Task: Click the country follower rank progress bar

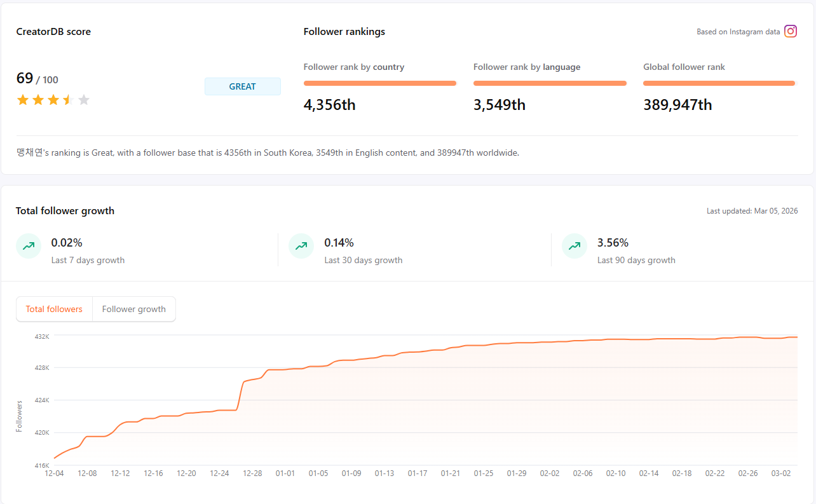Action: (x=379, y=83)
